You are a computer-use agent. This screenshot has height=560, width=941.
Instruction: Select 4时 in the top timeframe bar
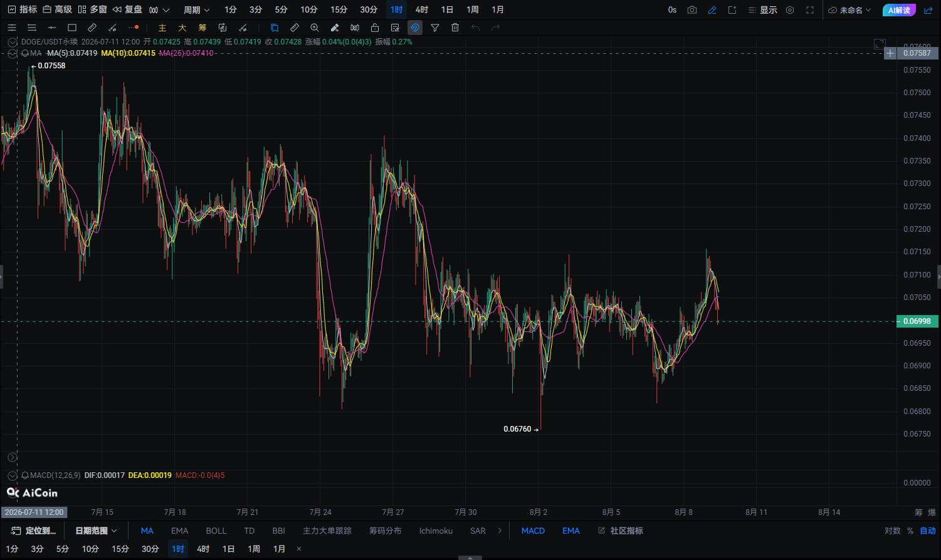point(422,10)
